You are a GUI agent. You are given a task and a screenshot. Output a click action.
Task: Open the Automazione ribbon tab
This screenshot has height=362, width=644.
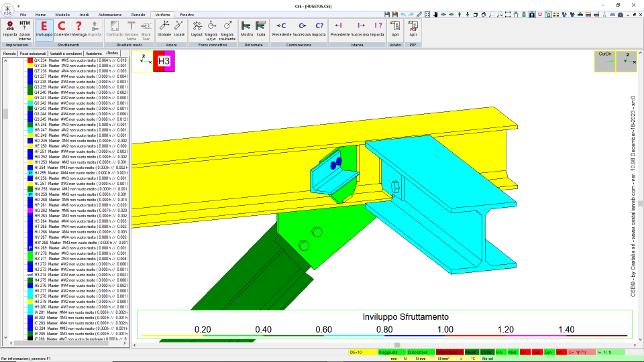109,14
